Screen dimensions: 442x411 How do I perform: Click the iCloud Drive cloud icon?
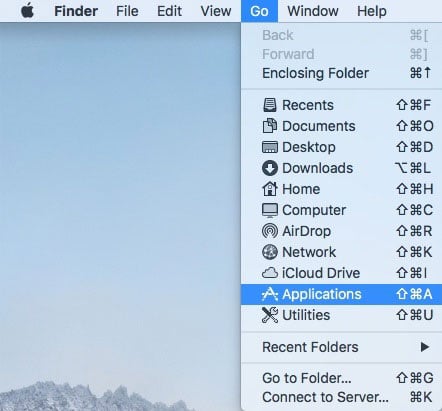pos(270,273)
